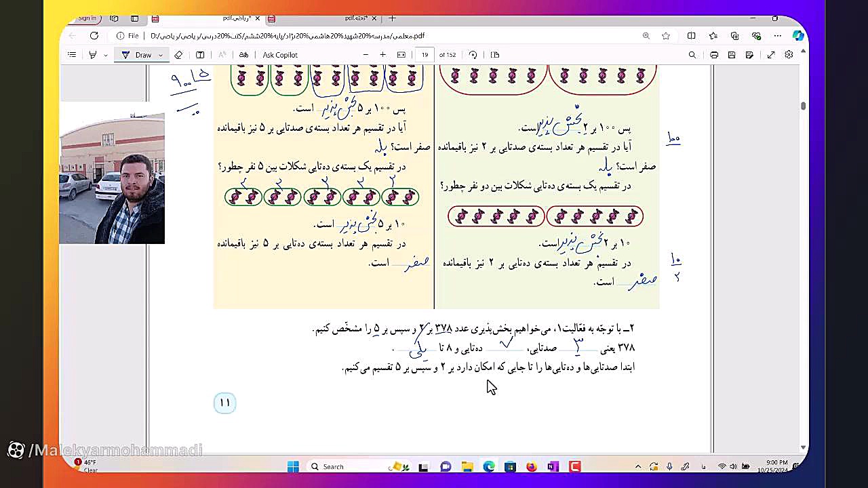This screenshot has height=488, width=868.
Task: Enter full screen PDF view
Action: coord(771,55)
